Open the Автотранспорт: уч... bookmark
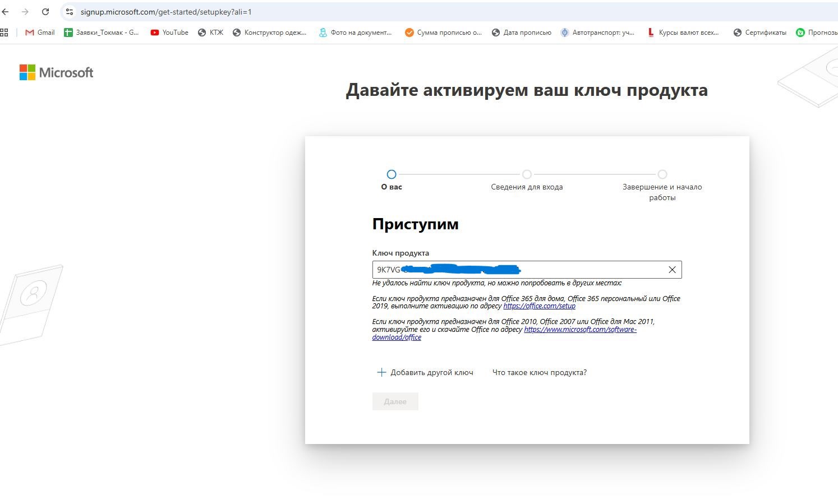838x504 pixels. click(x=598, y=33)
